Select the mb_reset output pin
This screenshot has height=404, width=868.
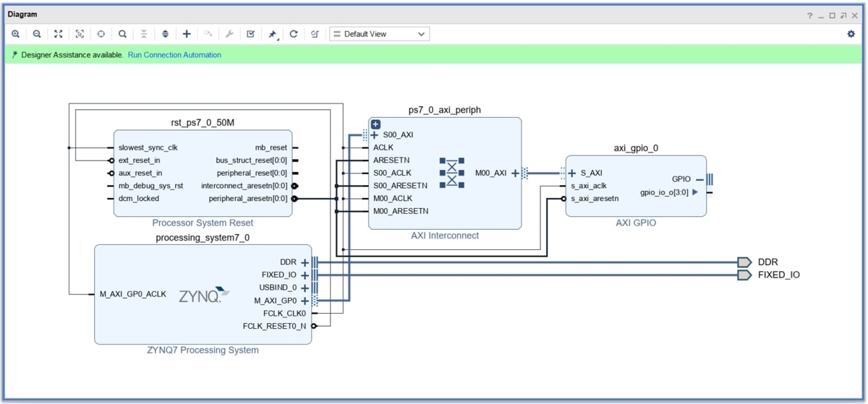pyautogui.click(x=271, y=147)
